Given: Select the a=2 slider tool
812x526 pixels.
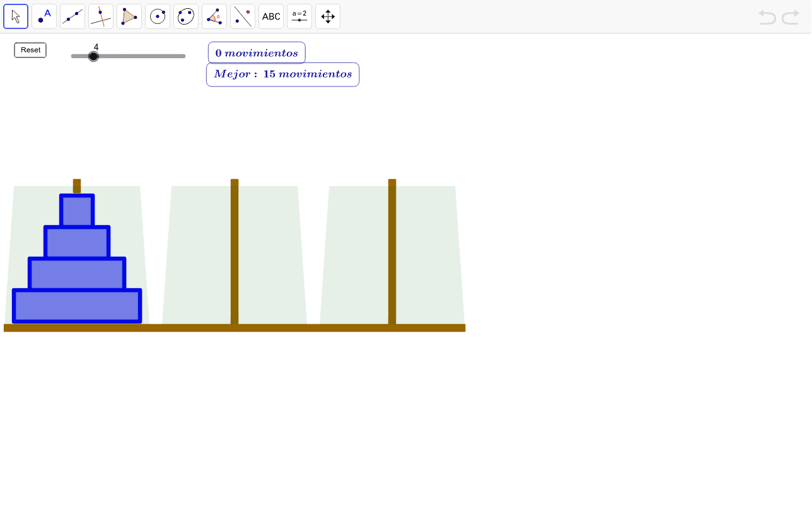Looking at the screenshot, I should pyautogui.click(x=299, y=16).
